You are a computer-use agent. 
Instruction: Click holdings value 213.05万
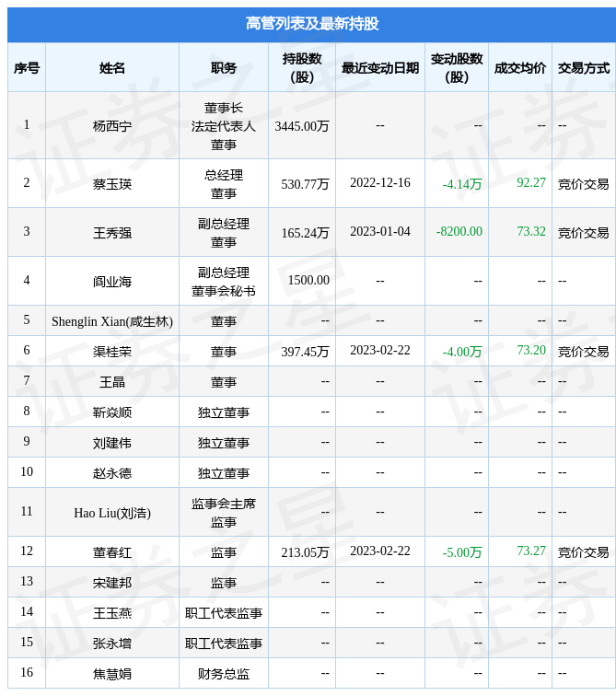[305, 552]
